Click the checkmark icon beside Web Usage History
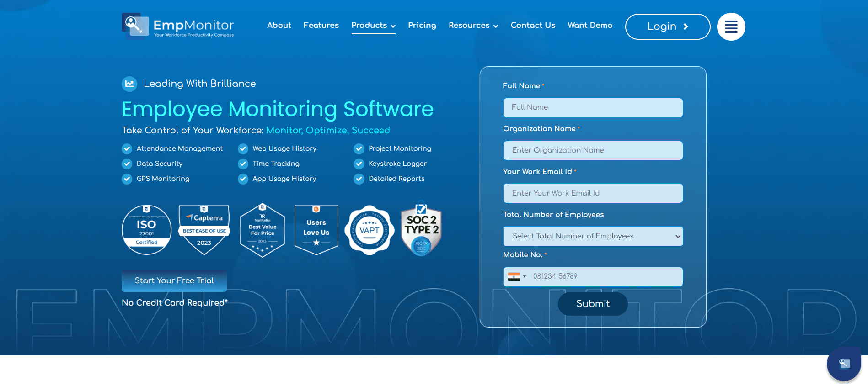Viewport: 868px width, 386px height. 243,148
